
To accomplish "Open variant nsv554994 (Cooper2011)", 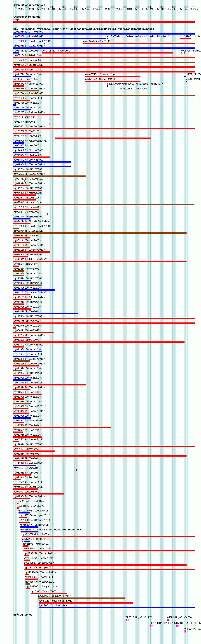I will point(28,383).
